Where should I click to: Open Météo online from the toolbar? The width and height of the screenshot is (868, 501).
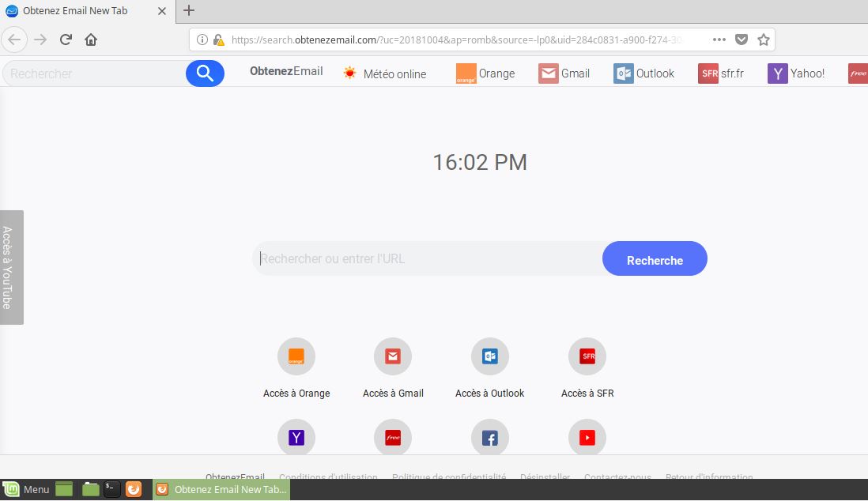384,73
